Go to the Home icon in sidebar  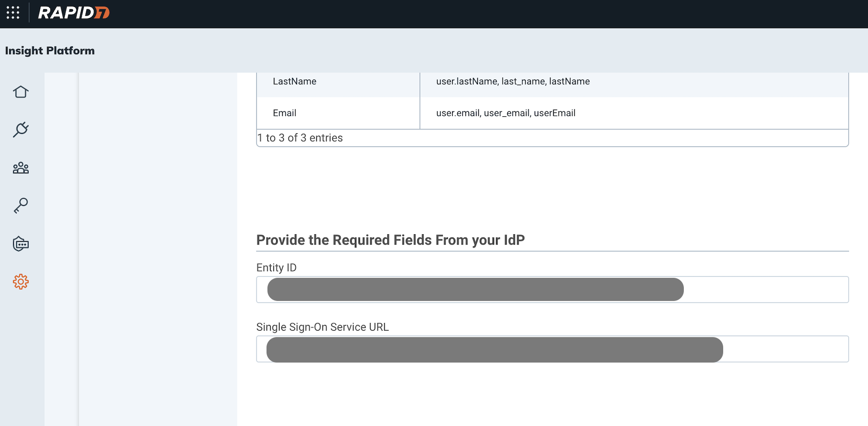[21, 92]
